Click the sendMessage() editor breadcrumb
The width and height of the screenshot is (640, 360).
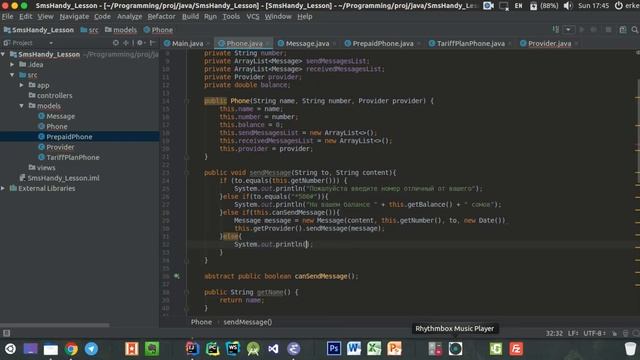(247, 322)
